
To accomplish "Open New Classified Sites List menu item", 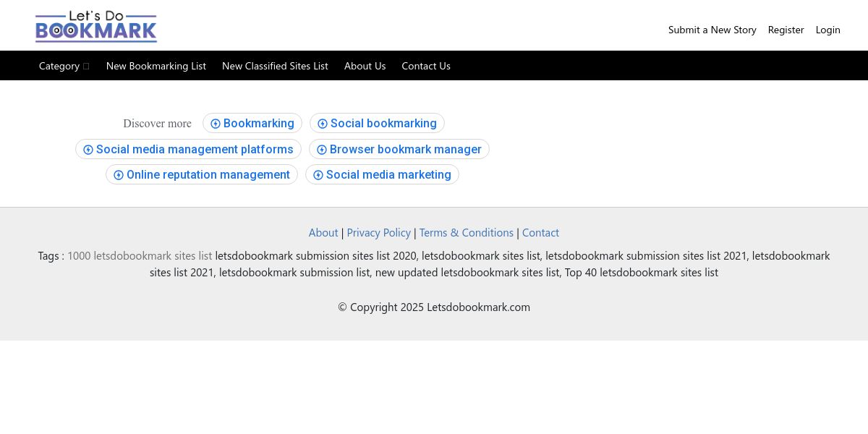I will (275, 66).
